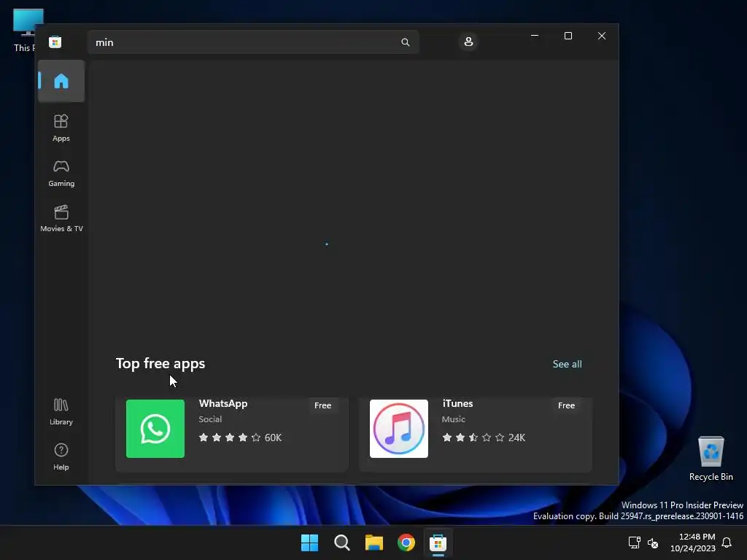Open the Home section in the Store sidebar
This screenshot has width=747, height=560.
61,81
